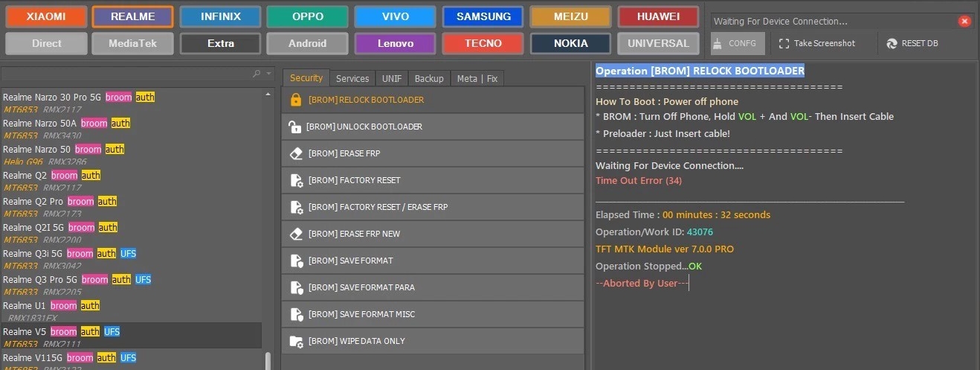Select the Lenovo brand button
Screen dimensions: 980x370
[x=396, y=43]
